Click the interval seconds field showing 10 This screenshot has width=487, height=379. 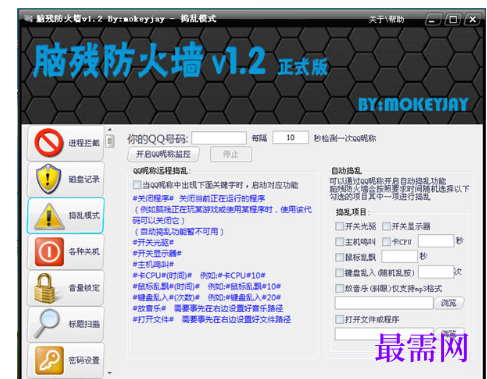290,138
